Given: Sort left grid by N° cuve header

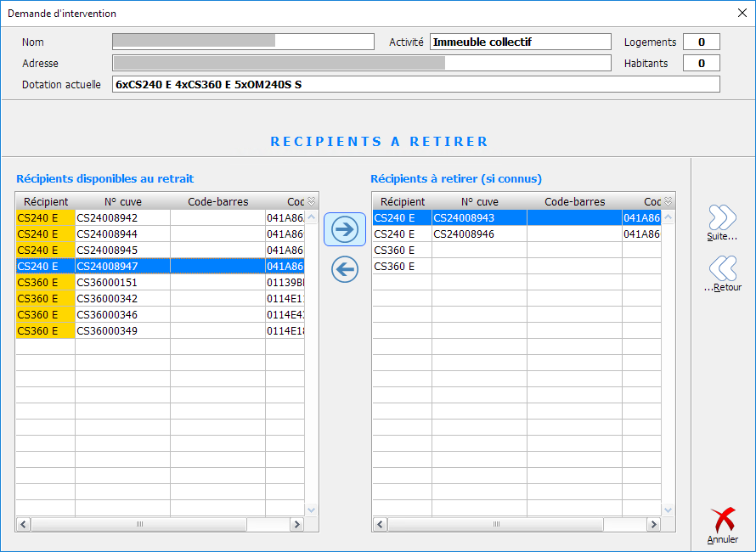Looking at the screenshot, I should (122, 201).
